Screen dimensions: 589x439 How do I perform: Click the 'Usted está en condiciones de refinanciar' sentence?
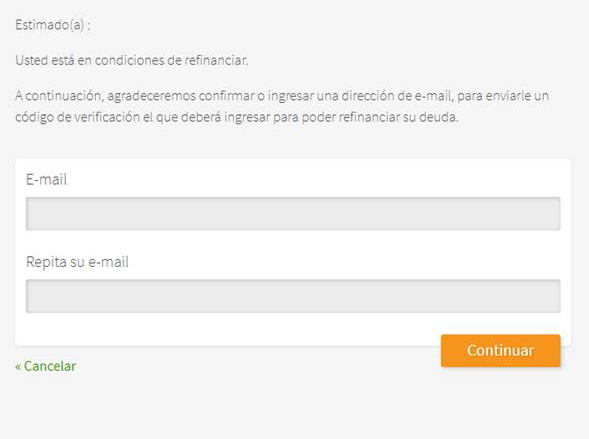click(131, 60)
